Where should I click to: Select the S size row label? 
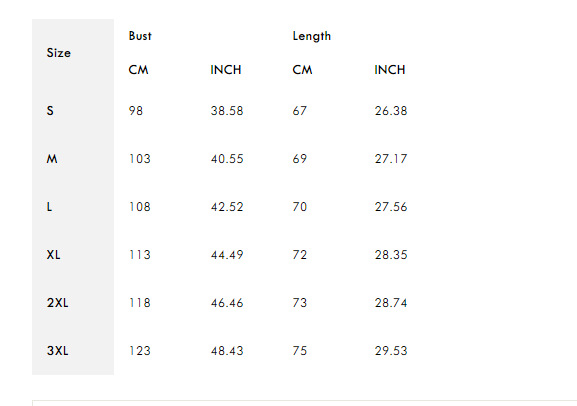tap(50, 111)
